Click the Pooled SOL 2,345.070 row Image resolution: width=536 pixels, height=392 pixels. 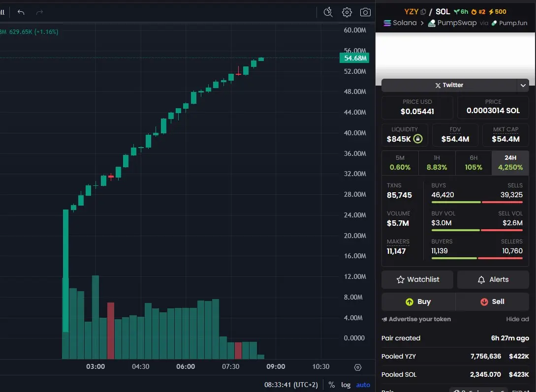(x=455, y=375)
